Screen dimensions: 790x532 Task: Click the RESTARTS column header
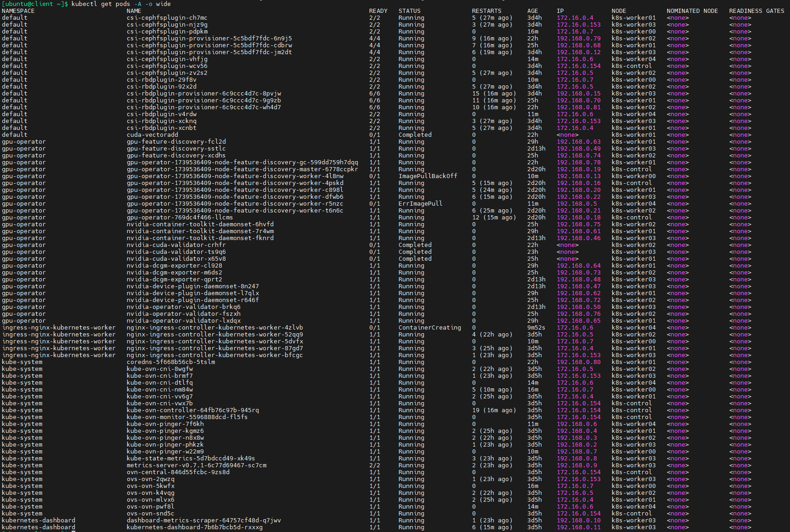486,11
